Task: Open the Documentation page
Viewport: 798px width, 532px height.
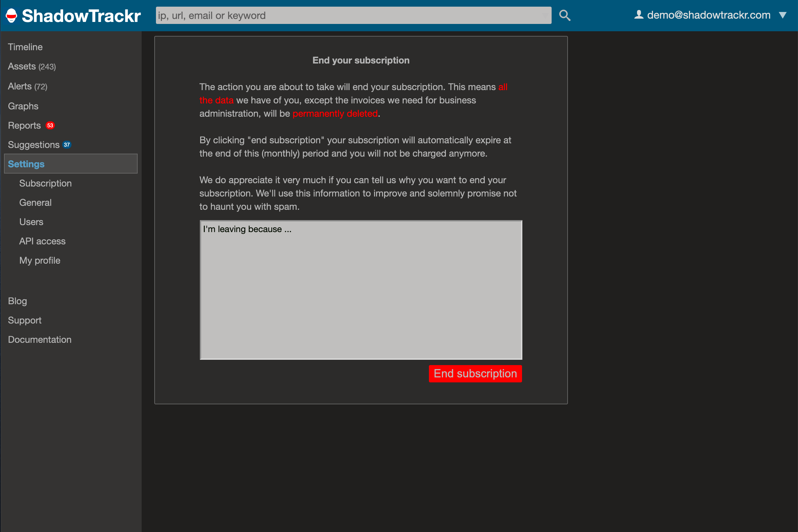Action: 39,339
